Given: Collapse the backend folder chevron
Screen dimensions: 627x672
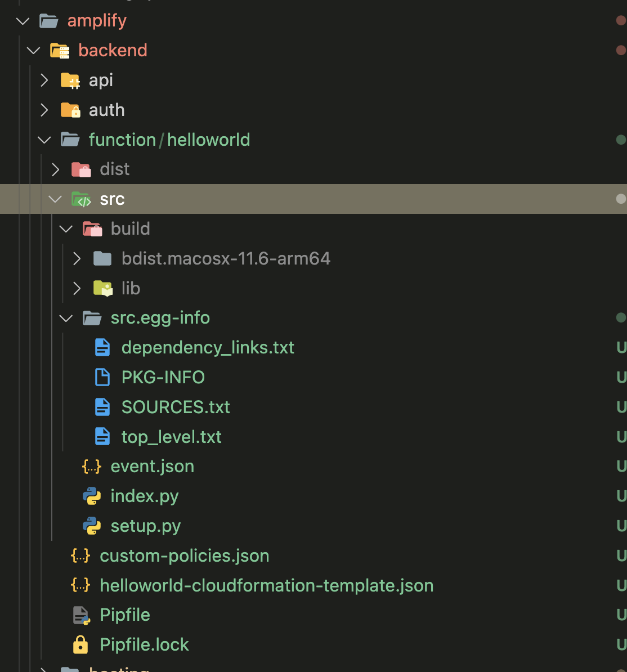Looking at the screenshot, I should tap(33, 51).
